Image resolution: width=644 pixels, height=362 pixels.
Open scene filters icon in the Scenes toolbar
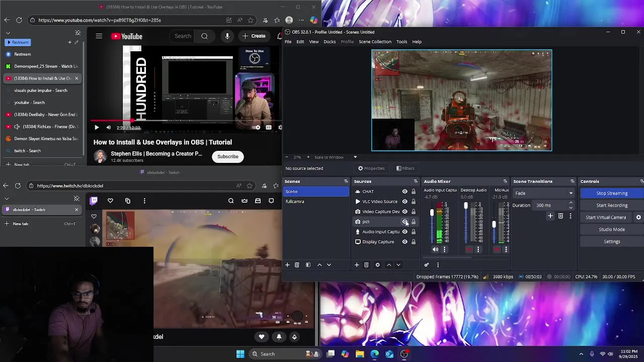(x=308, y=265)
